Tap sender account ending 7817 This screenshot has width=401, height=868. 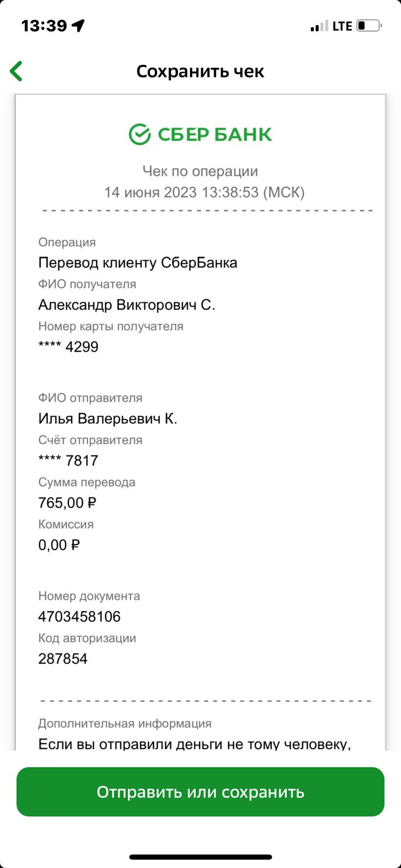tap(68, 461)
